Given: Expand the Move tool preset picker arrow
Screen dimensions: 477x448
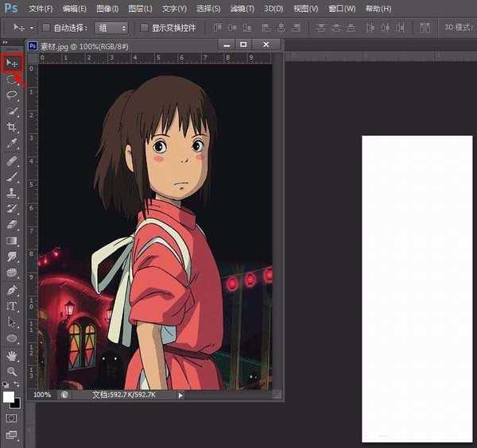Looking at the screenshot, I should [30, 28].
